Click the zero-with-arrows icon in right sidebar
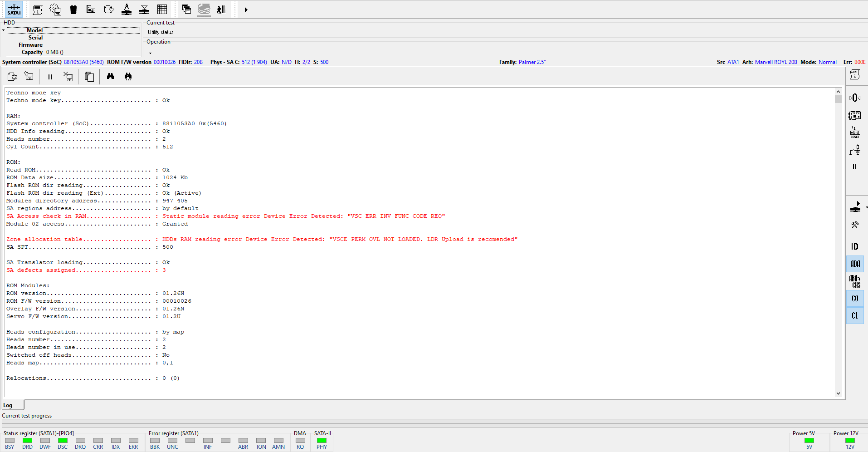Viewport: 868px width, 452px height. click(x=855, y=98)
